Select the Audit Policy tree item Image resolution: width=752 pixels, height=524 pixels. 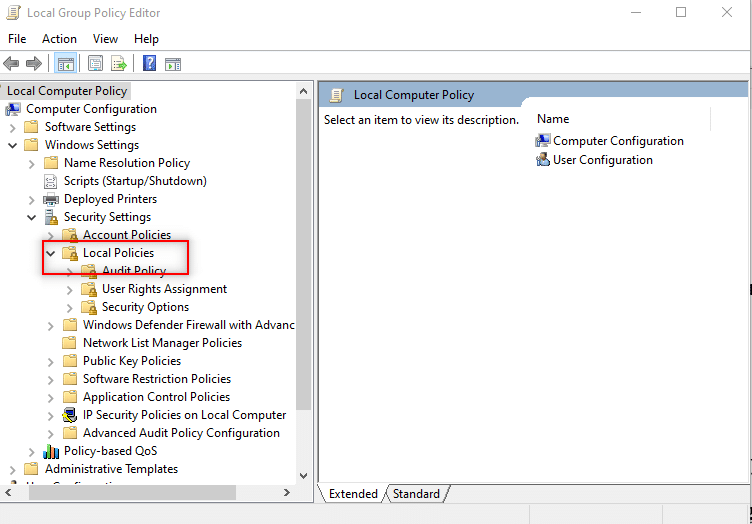[x=134, y=271]
